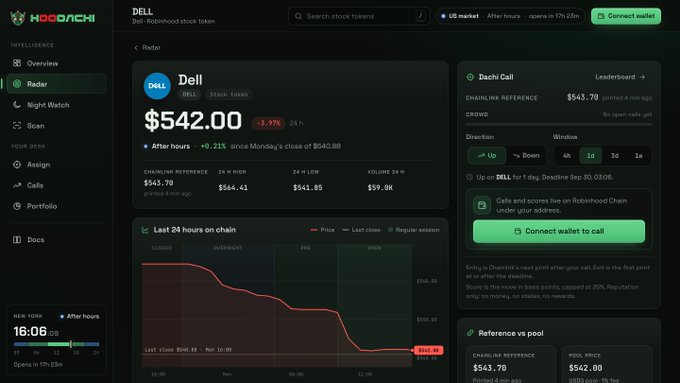Click the chart icon beside Last 24 hours
This screenshot has width=680, height=383.
pos(145,230)
